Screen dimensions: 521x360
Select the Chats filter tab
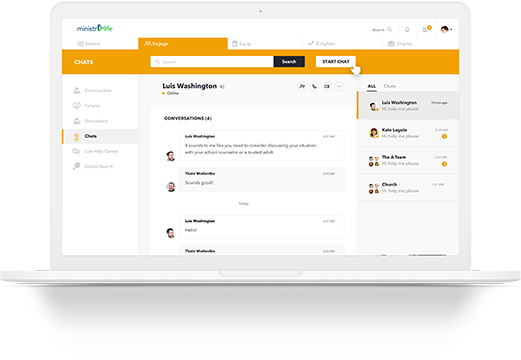coord(390,86)
